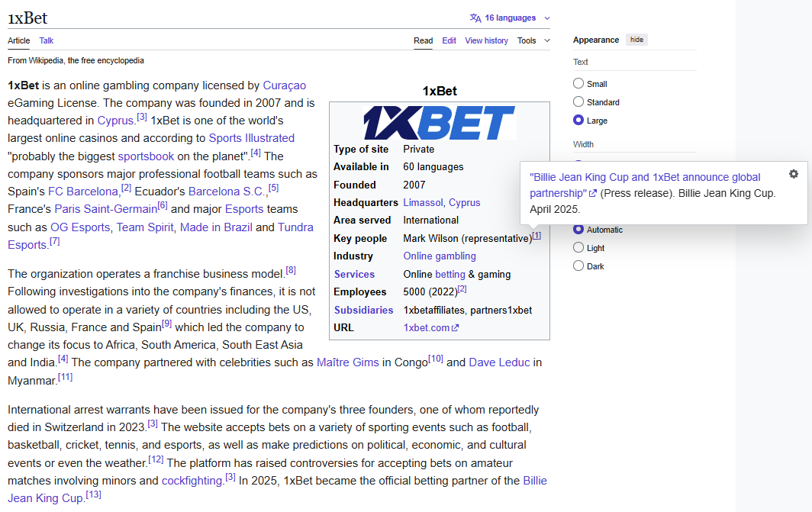Screen dimensions: 812x512
Task: Follow the Sports Illustrated link
Action: click(252, 138)
